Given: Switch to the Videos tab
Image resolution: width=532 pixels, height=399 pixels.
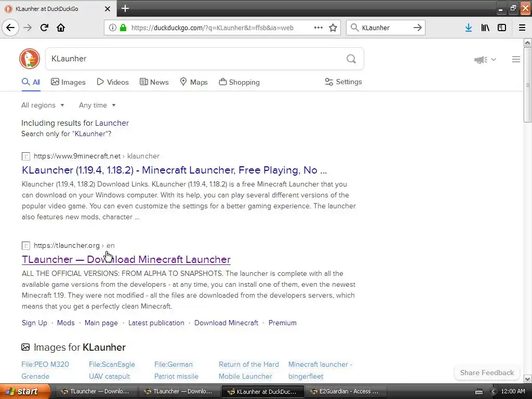Looking at the screenshot, I should (113, 82).
